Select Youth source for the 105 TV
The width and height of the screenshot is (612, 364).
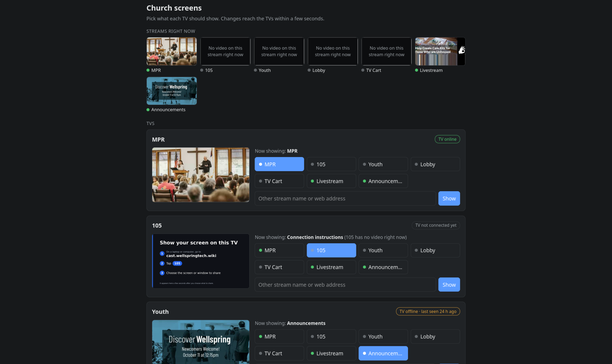coord(383,250)
